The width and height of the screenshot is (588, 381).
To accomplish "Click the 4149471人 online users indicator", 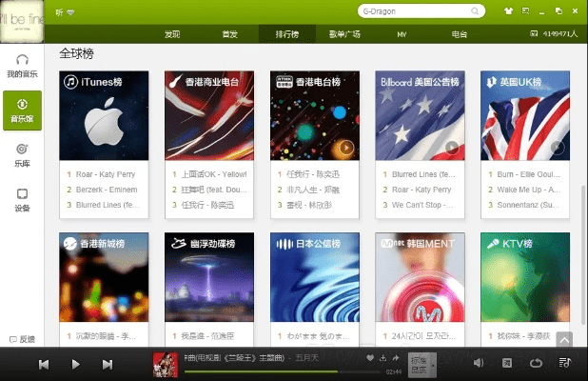I will (x=554, y=33).
